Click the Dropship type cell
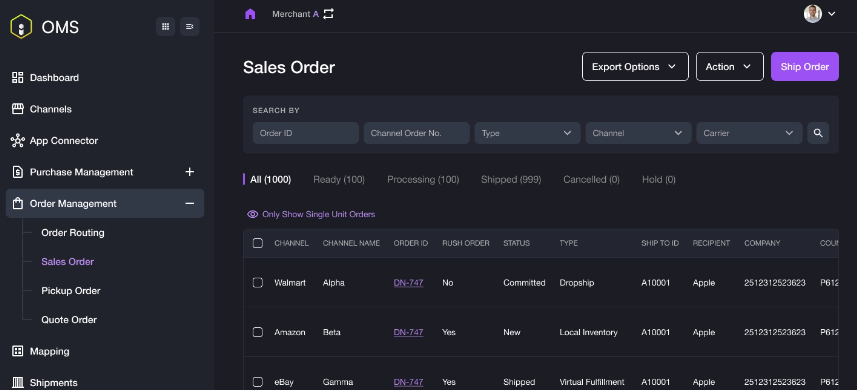 pyautogui.click(x=577, y=282)
